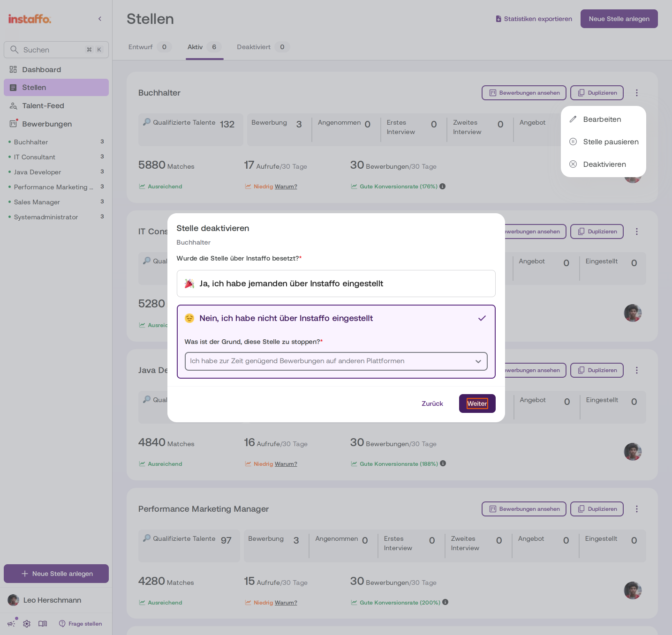Click Warum? link under 15 Aufrufe

point(286,603)
